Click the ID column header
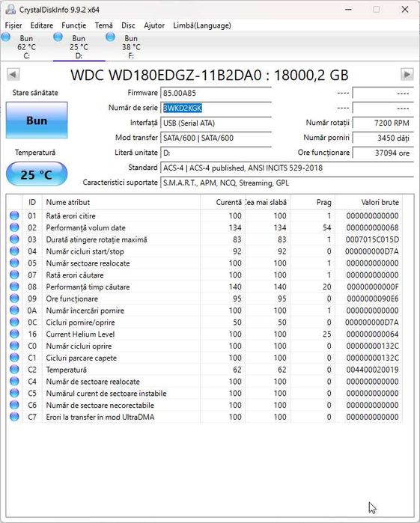This screenshot has width=420, height=523. [x=32, y=202]
